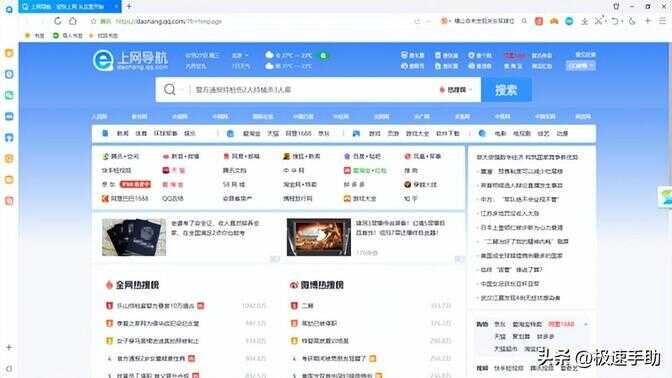The image size is (672, 378).
Task: Reload the page with the refresh icon
Action: 57,21
